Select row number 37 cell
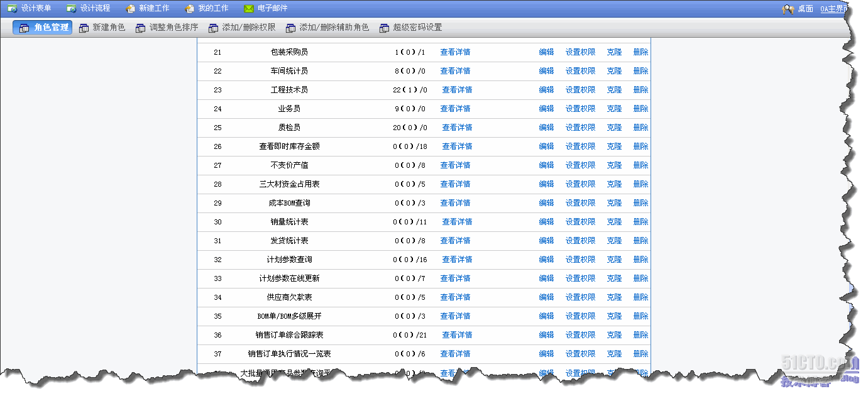Screen dimensions: 868x396 [x=217, y=354]
